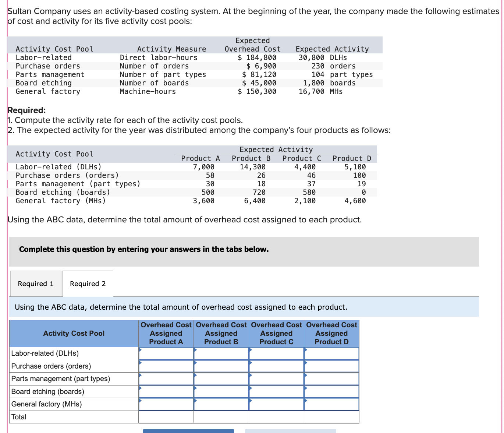Click 'Overhead Cost Assigned Product D' header
Viewport: 504px width, 433px height.
(331, 333)
